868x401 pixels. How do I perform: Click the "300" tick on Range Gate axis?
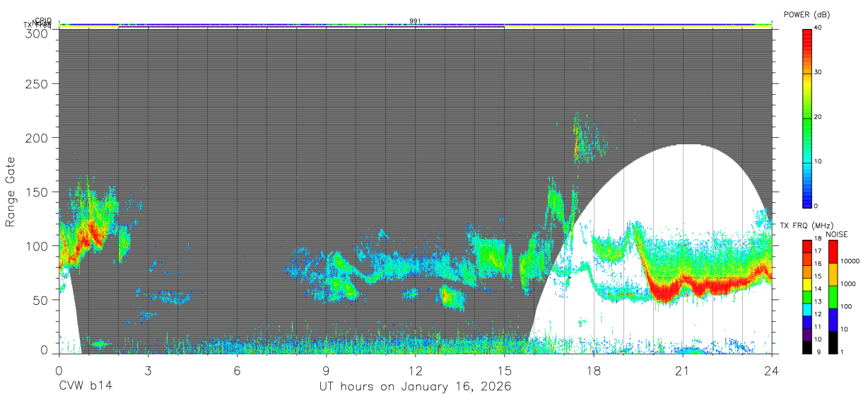pyautogui.click(x=37, y=33)
